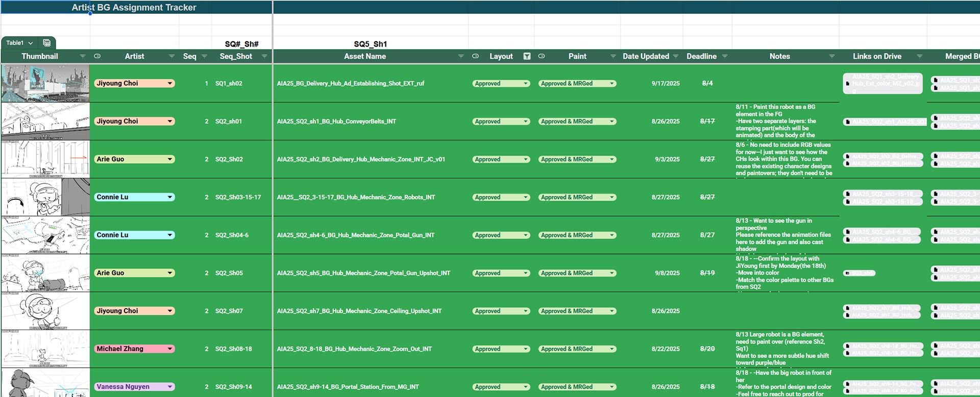Select cell AIA25_SQ2_sh1_BG_Hub_ConveyorBelts_INT
Screen dimensions: 980x397
(x=371, y=121)
